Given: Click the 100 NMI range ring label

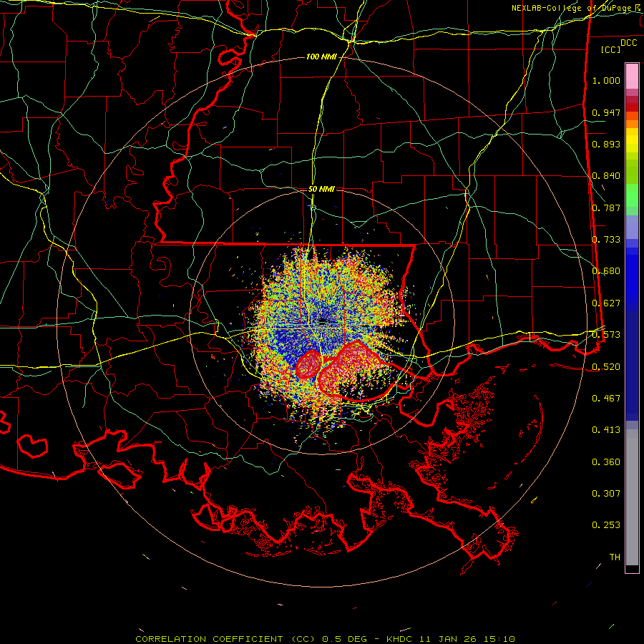Looking at the screenshot, I should [321, 57].
